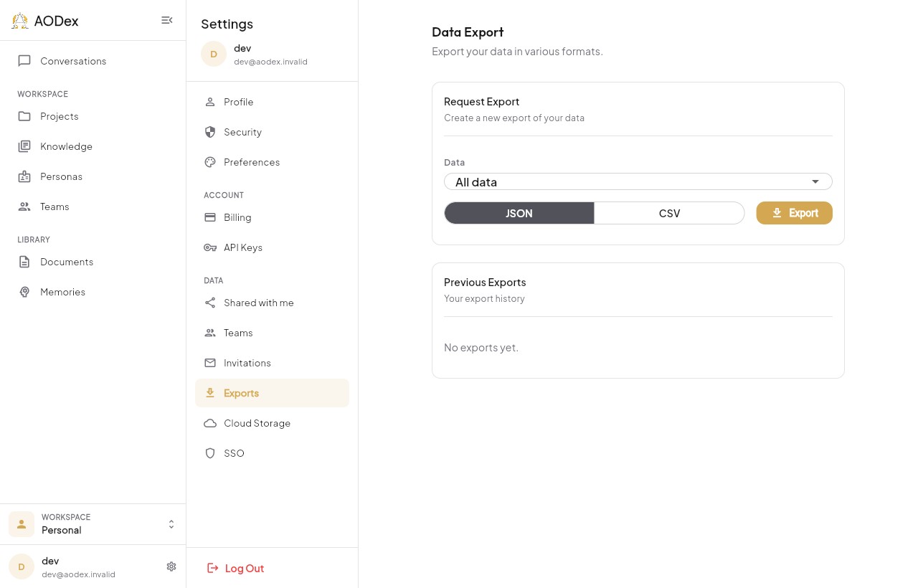Viewport: 918px width, 588px height.
Task: Click the Profile person icon
Action: (210, 102)
